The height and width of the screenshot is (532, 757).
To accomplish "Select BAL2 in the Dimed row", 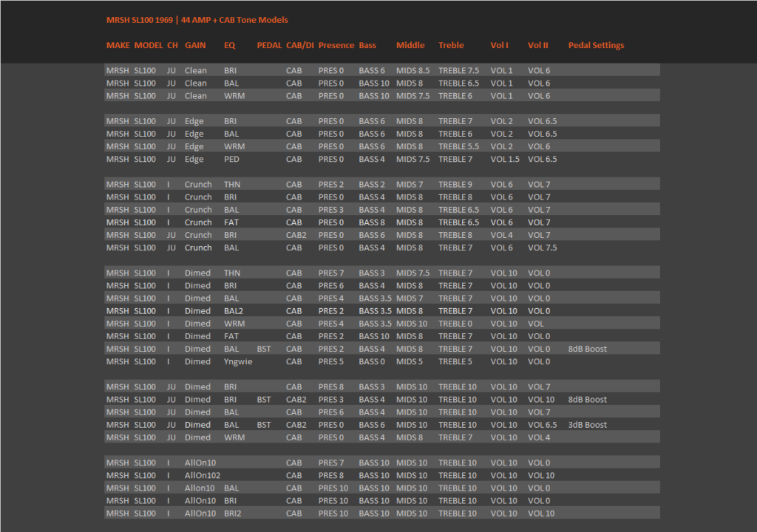I will pyautogui.click(x=234, y=311).
